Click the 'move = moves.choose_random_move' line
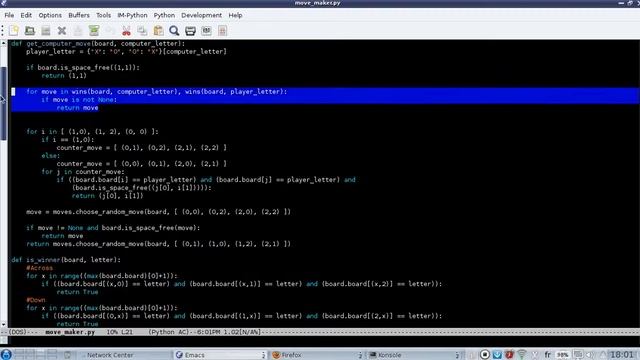 [158, 212]
